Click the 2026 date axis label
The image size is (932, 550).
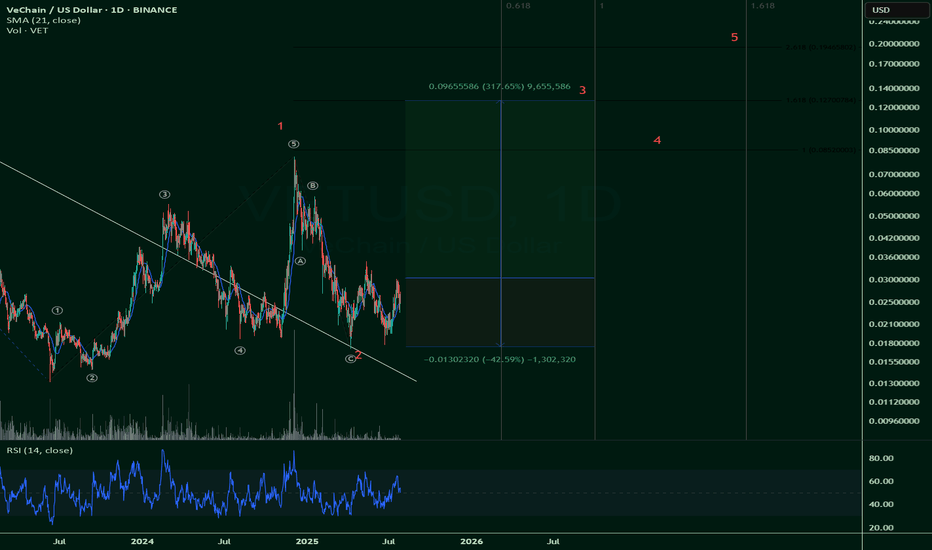(471, 541)
